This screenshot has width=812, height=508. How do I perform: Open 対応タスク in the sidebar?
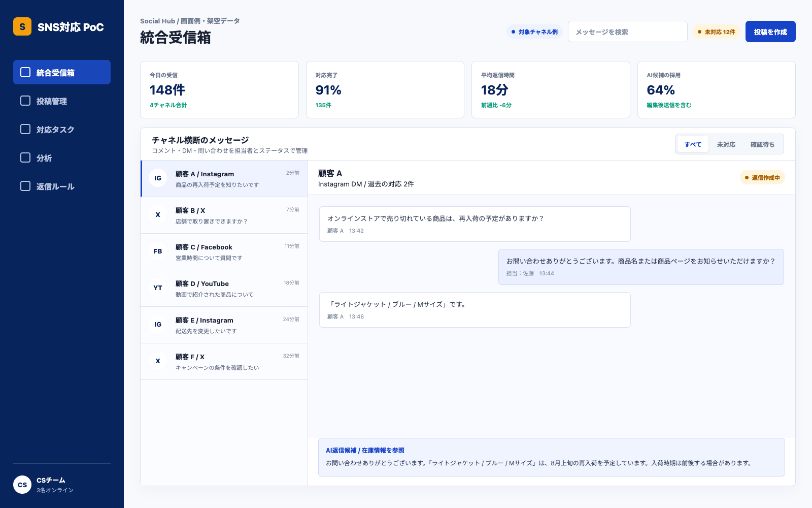click(62, 129)
